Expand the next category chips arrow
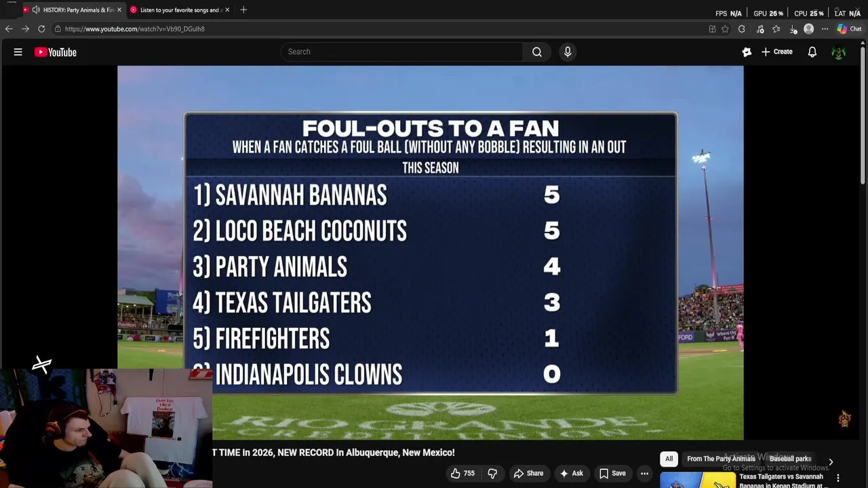The height and width of the screenshot is (488, 868). point(831,462)
